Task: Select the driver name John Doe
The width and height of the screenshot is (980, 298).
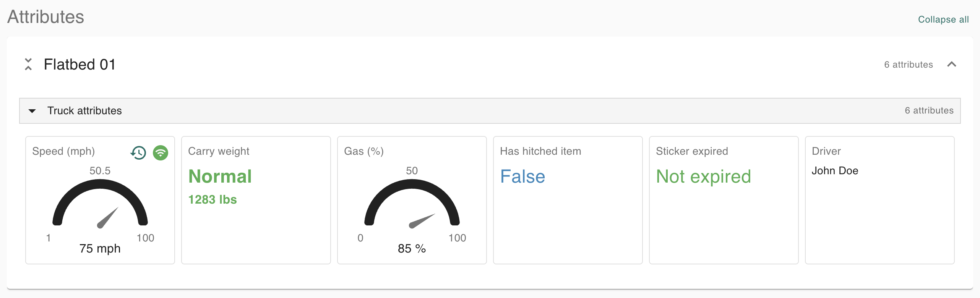Action: [835, 171]
